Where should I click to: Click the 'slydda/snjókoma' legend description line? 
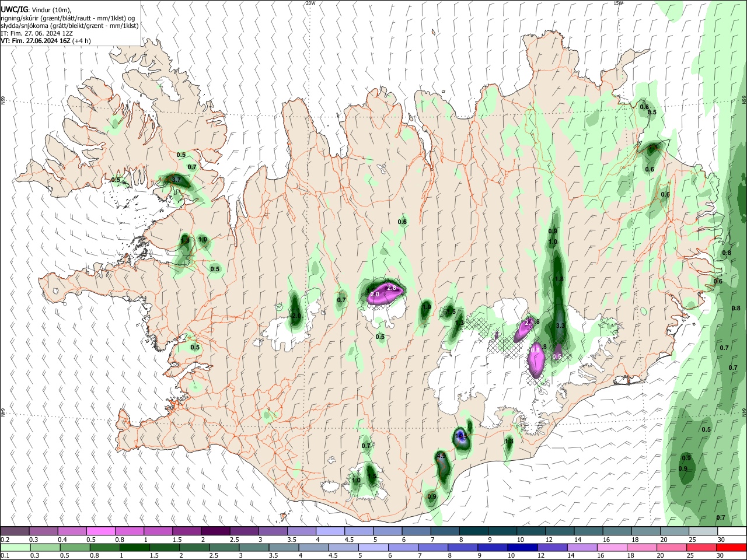coord(69,26)
